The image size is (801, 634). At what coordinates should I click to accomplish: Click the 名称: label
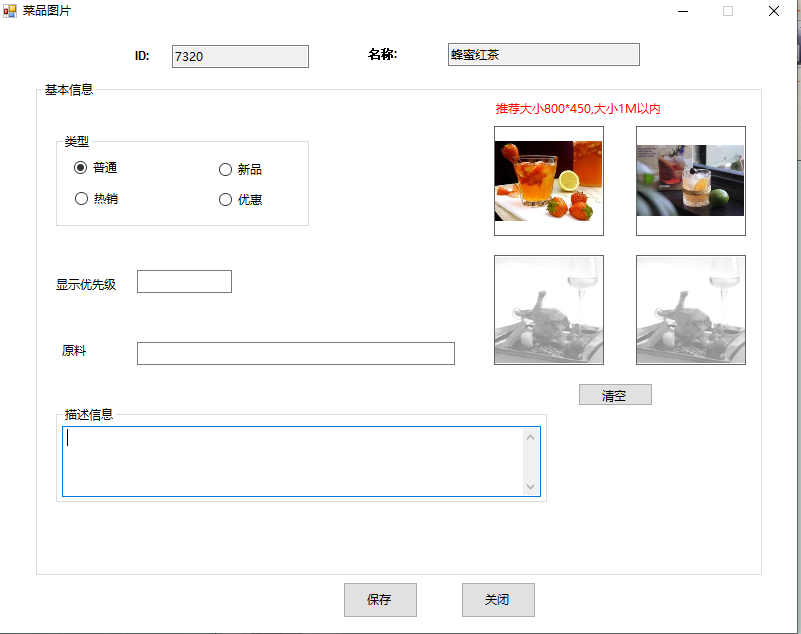point(383,54)
